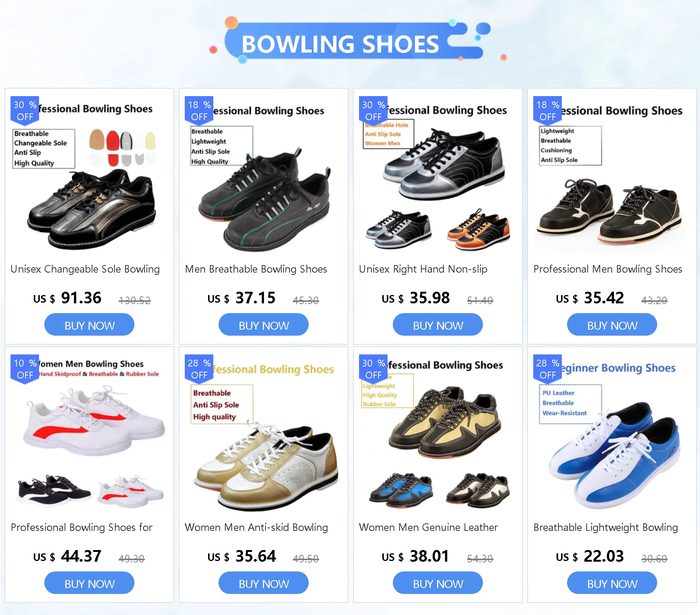Click the 28% OFF badge on beginner shoes
This screenshot has width=700, height=615.
pos(548,369)
